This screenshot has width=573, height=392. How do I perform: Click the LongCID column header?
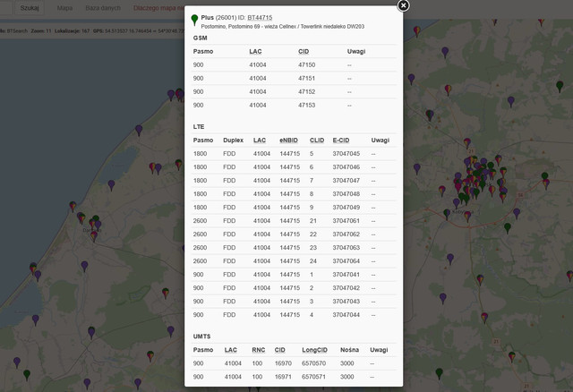tap(314, 350)
